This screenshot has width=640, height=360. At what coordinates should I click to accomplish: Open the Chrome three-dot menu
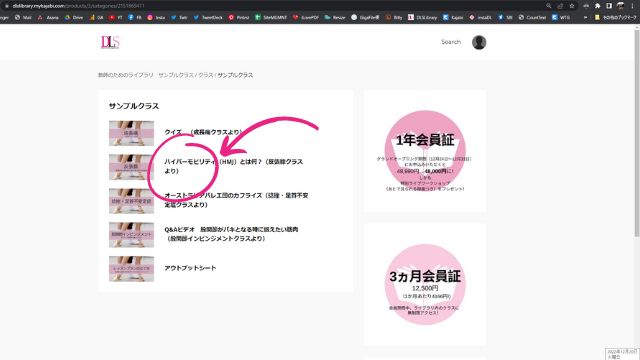pos(632,6)
